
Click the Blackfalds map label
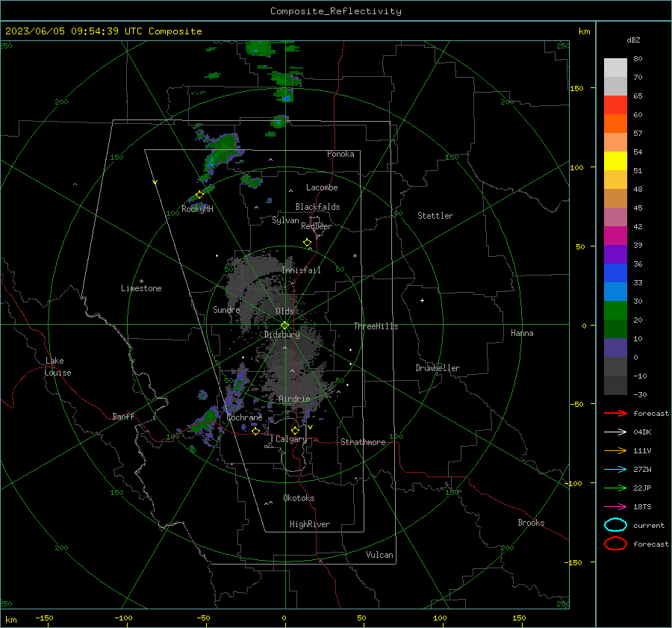pyautogui.click(x=317, y=207)
